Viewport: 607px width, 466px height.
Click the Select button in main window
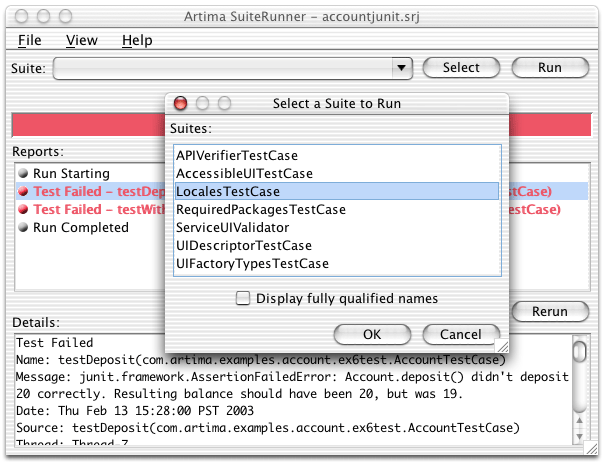pos(461,68)
